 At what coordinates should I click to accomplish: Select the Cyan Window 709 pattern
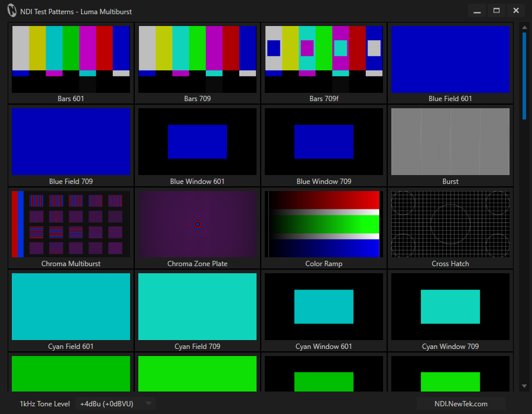pos(450,307)
